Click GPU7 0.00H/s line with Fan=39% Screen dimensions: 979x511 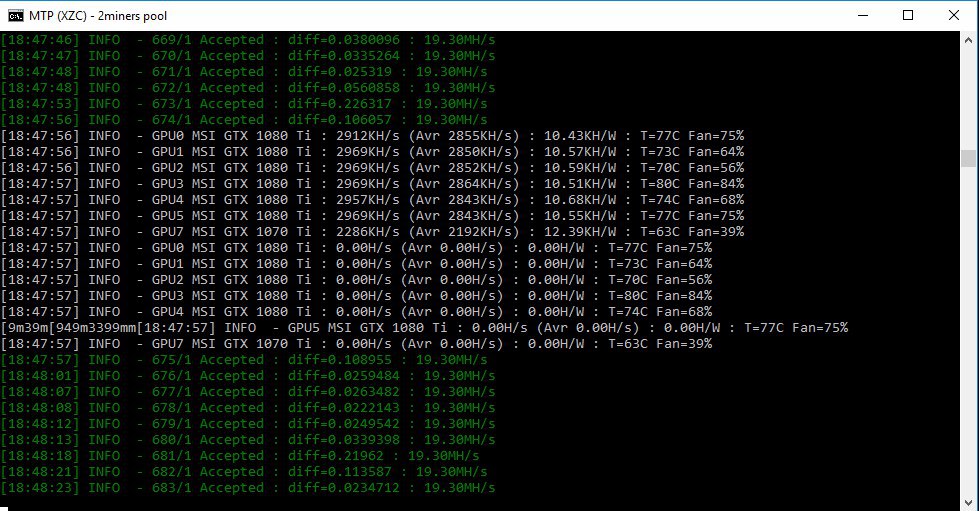[x=357, y=344]
